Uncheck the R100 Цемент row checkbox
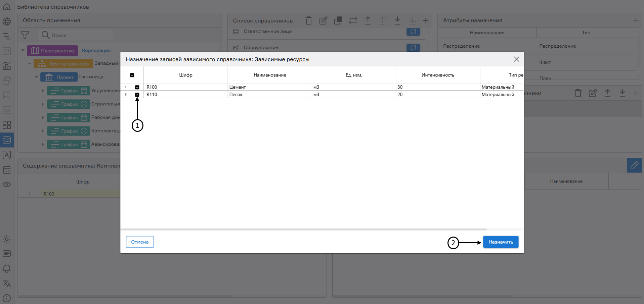This screenshot has height=304, width=644. 137,87
